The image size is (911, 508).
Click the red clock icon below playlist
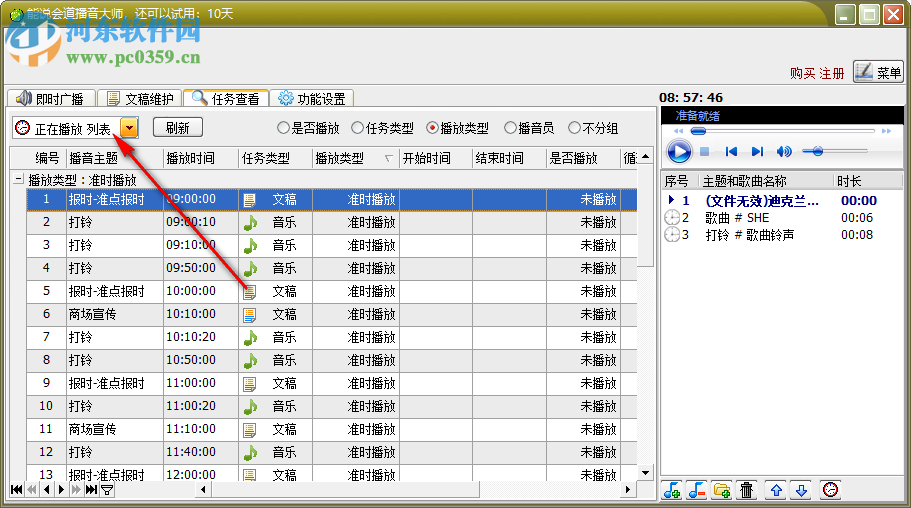click(x=831, y=490)
